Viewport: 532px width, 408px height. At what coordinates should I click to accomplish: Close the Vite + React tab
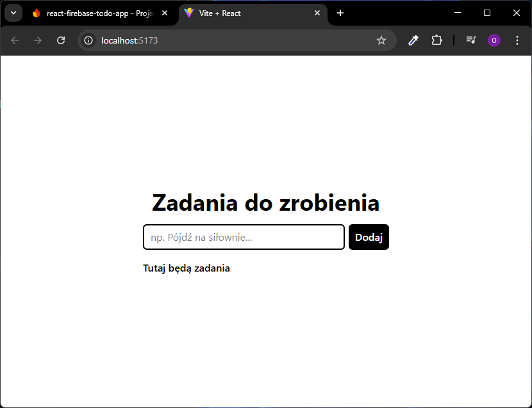[317, 13]
